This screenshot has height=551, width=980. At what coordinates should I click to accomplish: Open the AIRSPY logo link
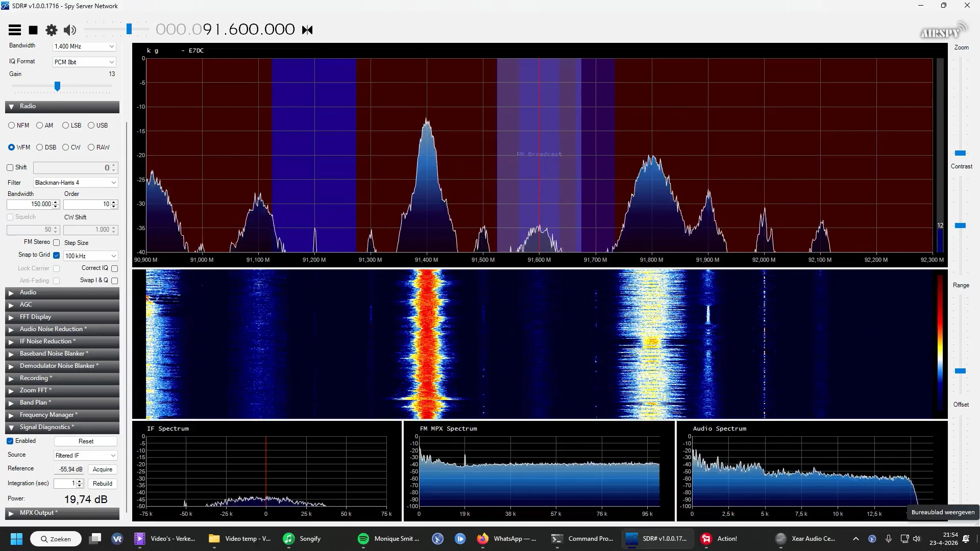click(x=944, y=31)
